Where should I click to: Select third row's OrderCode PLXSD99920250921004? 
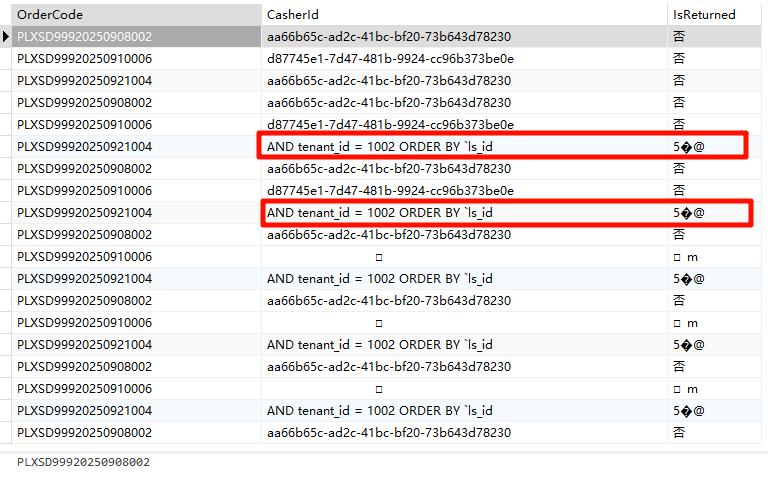85,81
